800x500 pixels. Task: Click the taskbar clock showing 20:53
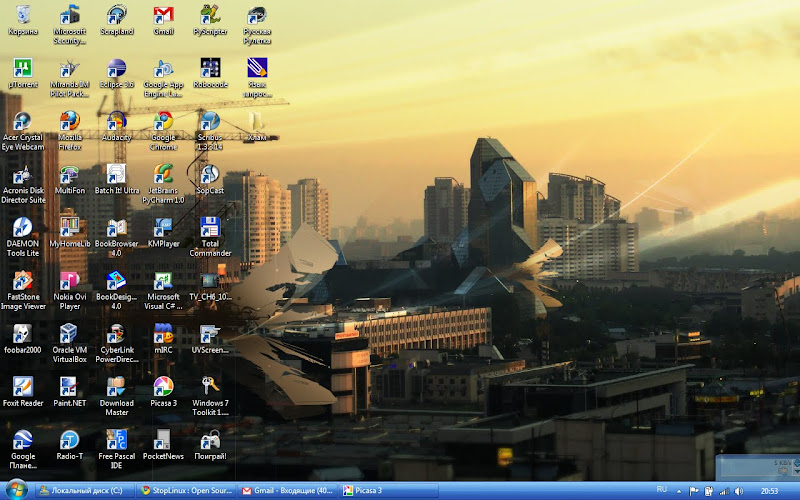771,491
